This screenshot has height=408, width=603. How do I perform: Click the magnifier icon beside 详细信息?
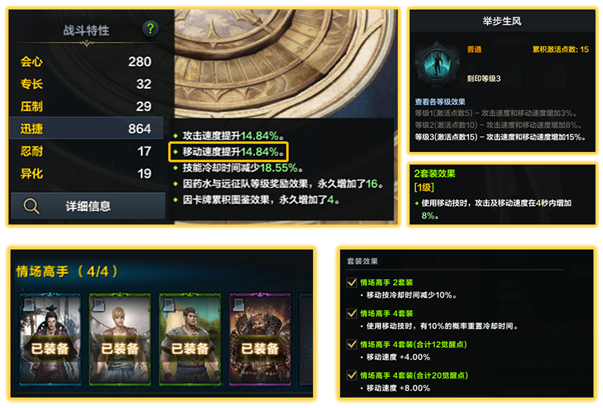(x=31, y=206)
